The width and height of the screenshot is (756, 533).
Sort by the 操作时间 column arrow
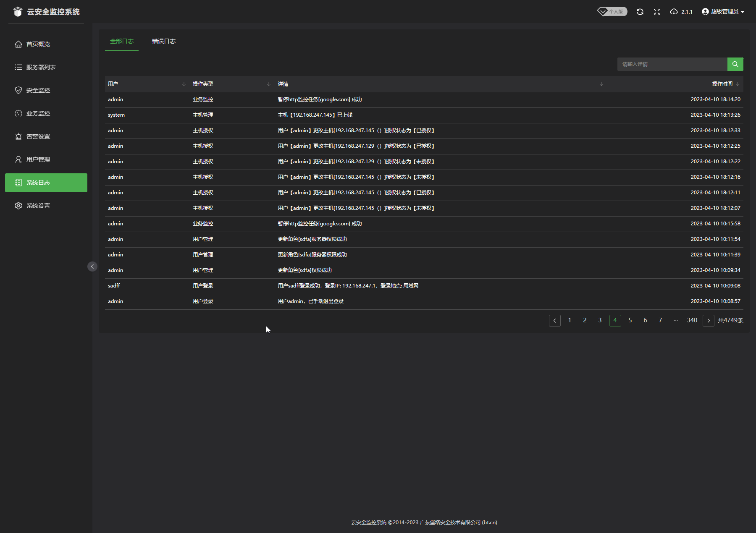(738, 84)
